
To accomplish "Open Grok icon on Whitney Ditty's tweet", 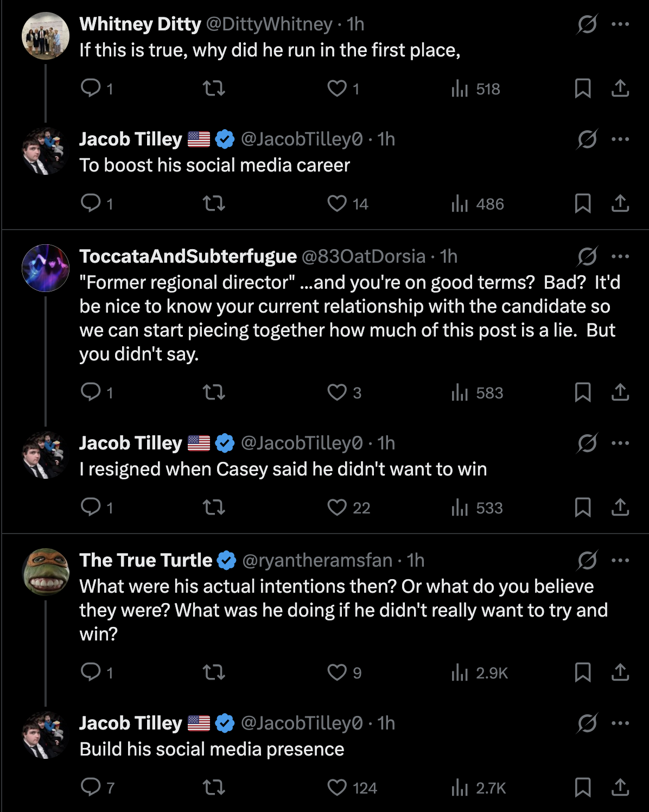I will point(587,24).
